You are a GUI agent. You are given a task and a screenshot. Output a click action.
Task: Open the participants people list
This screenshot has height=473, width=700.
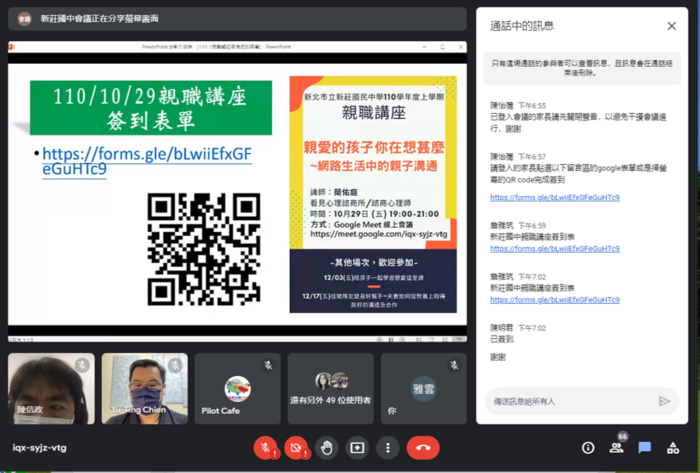click(x=617, y=448)
